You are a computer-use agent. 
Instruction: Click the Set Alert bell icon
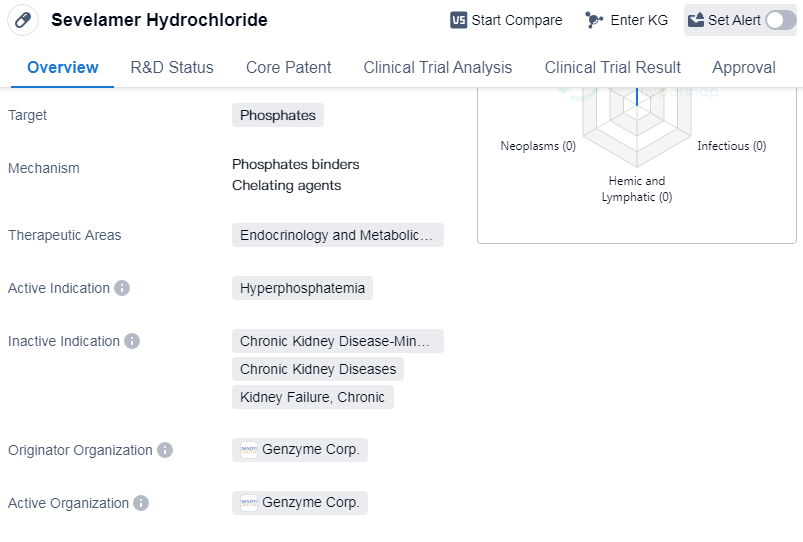697,20
